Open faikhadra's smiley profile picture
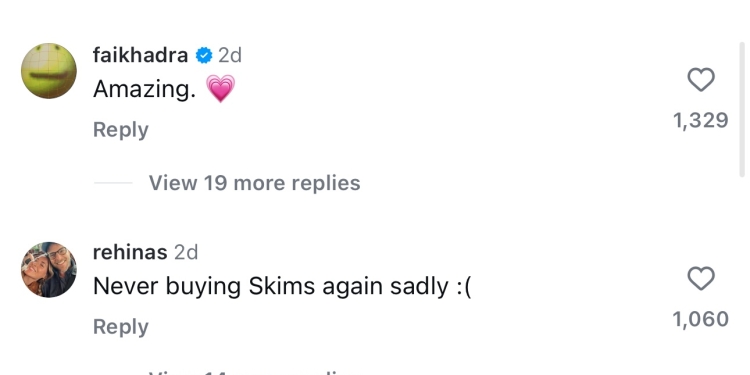The height and width of the screenshot is (375, 750). (49, 71)
